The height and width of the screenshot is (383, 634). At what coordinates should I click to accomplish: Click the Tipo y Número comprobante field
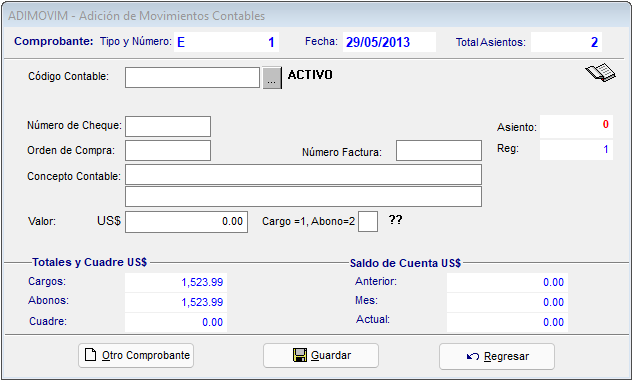(226, 42)
